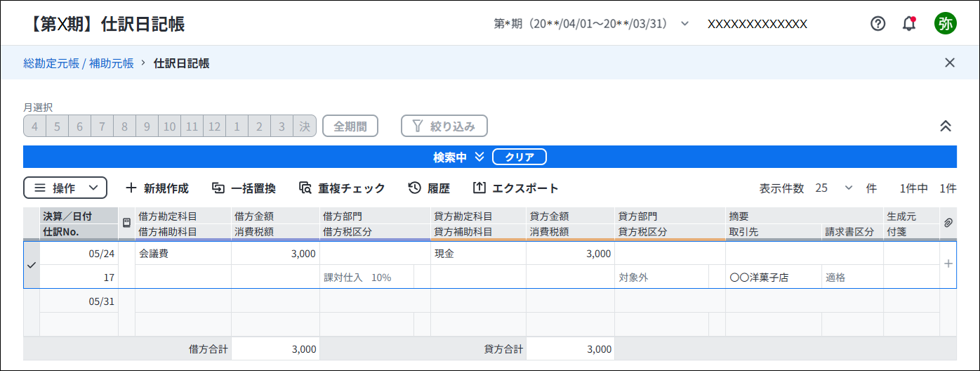Click the plus icon on 05/24 row
This screenshot has width=980, height=371.
tap(948, 264)
